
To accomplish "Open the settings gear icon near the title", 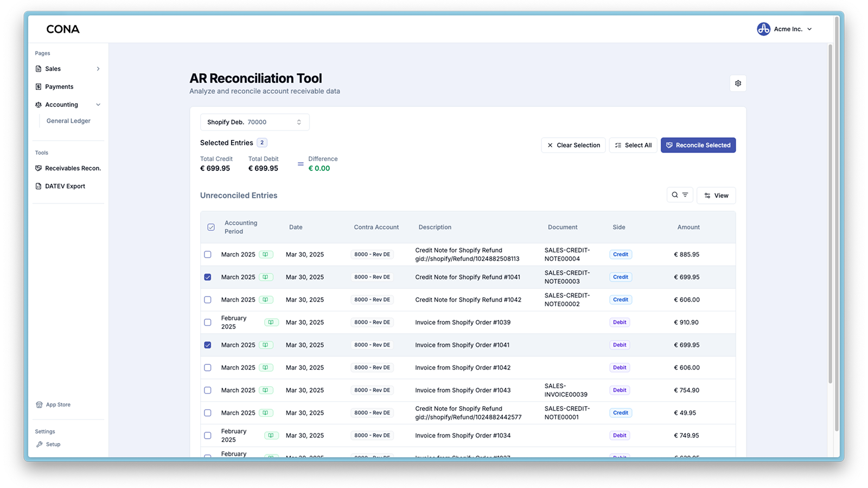I will (738, 84).
